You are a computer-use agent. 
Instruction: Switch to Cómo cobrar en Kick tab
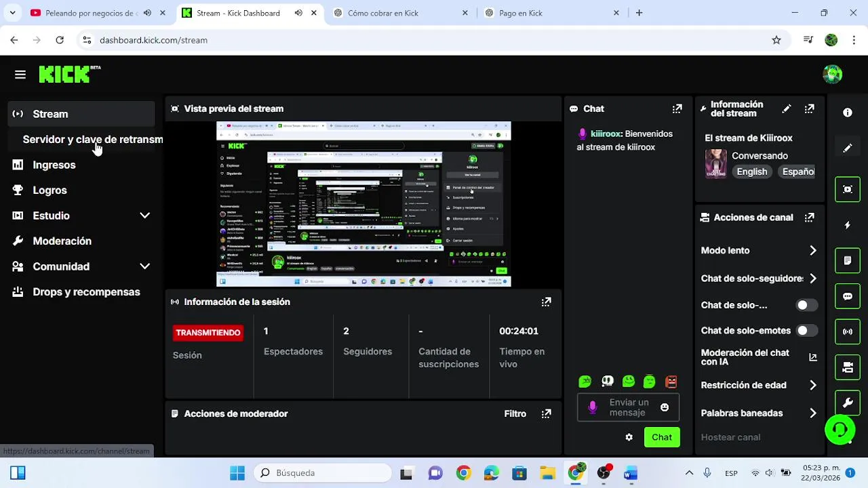[x=401, y=13]
